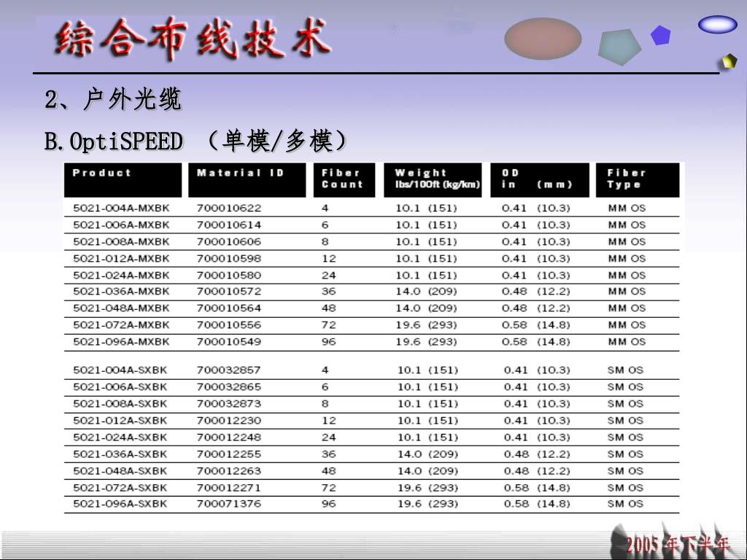
Task: Click material ID 700032873
Action: [229, 404]
